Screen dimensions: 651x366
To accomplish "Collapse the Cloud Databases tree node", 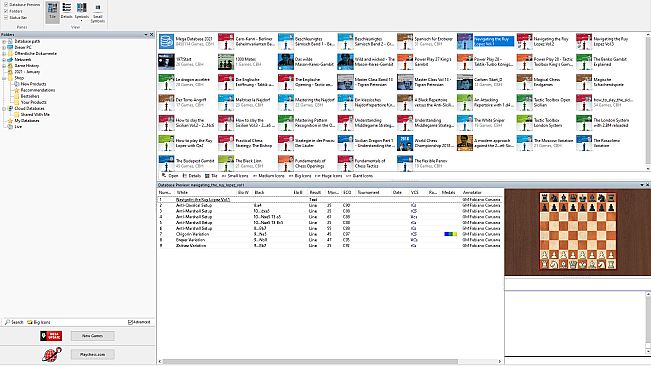I will coord(4,108).
